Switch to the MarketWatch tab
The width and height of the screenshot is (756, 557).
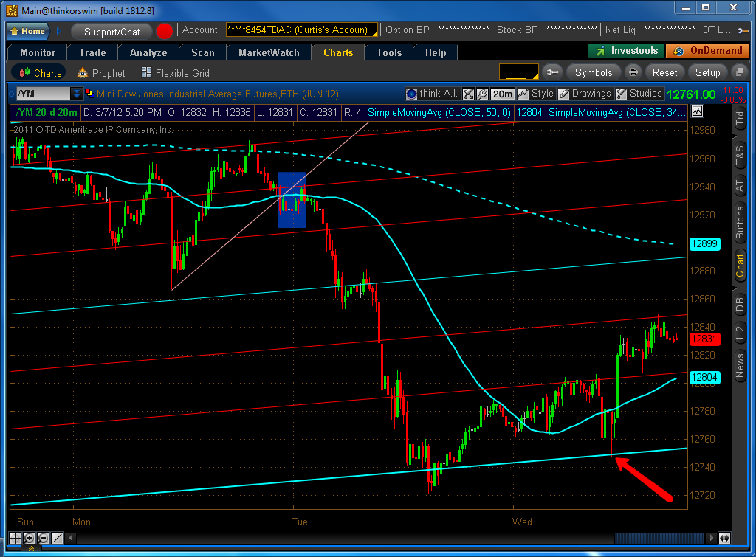(x=269, y=52)
